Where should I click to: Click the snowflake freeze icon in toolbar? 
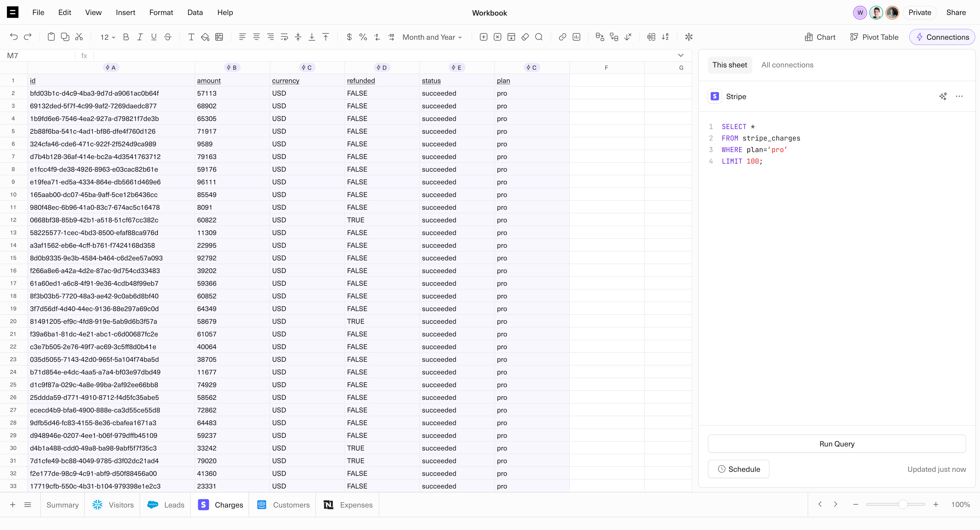[689, 37]
